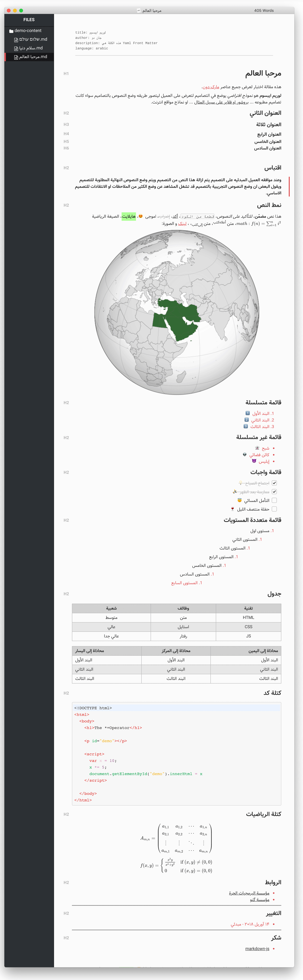The image size is (303, 980).
Task: Click the H1 heading marker
Action: point(66,73)
